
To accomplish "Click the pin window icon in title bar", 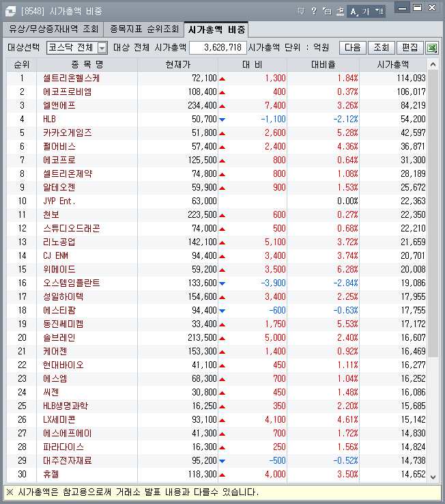I will [340, 12].
